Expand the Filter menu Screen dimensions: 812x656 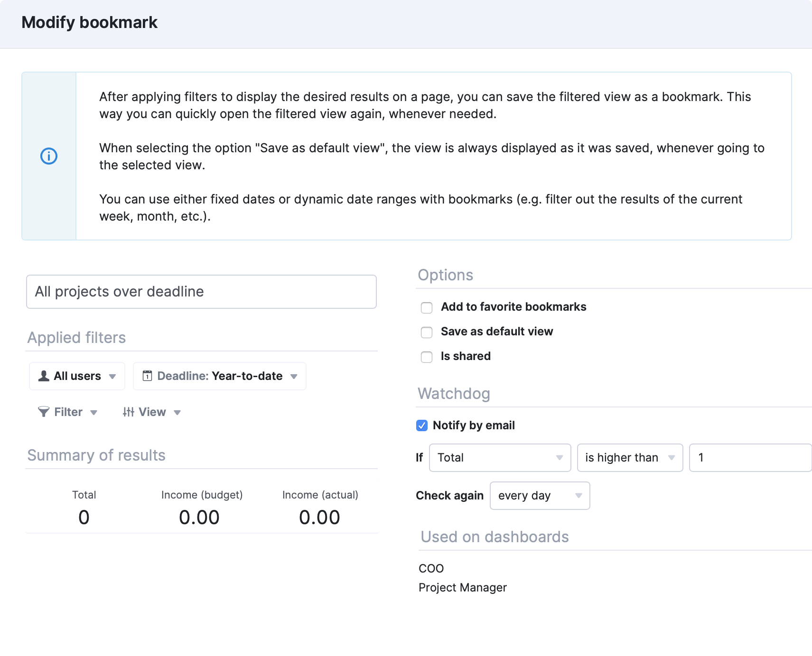click(x=68, y=412)
